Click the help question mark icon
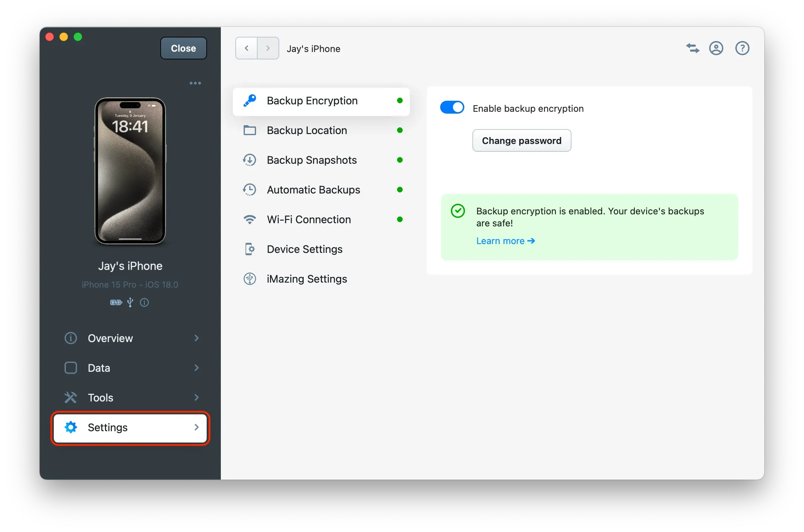 (x=742, y=48)
